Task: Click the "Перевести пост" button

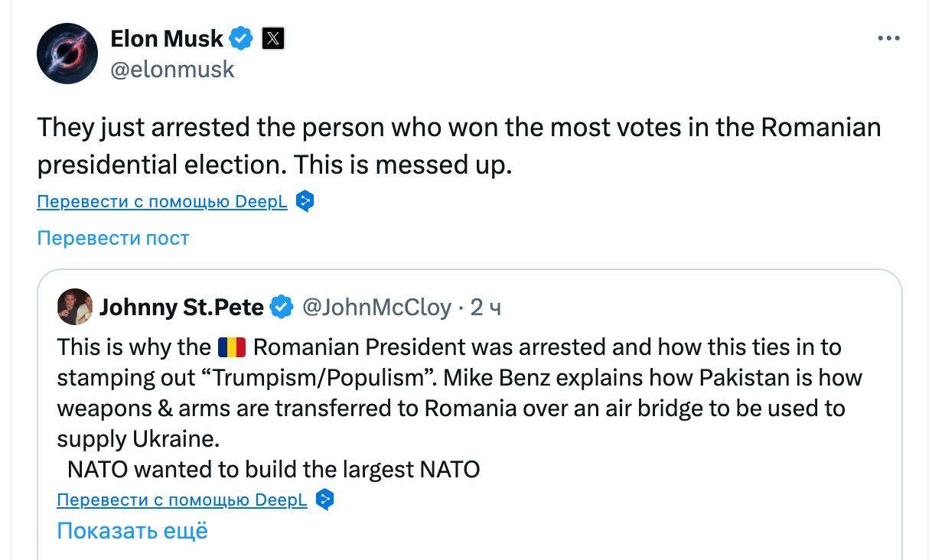Action: pos(112,238)
